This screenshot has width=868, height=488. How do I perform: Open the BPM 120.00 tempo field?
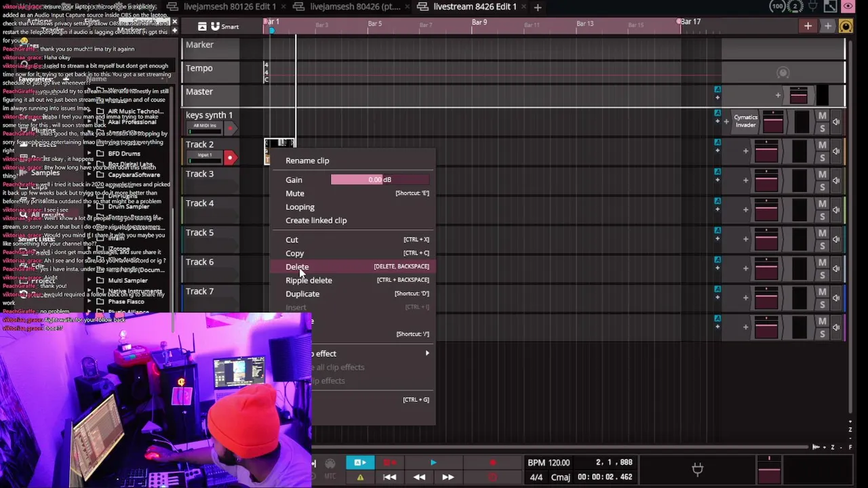[549, 463]
